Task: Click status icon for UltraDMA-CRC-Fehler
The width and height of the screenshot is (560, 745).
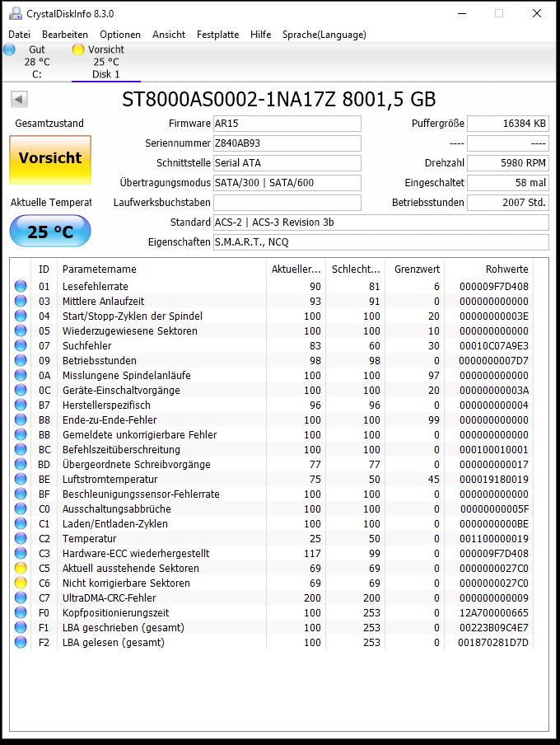Action: click(21, 597)
